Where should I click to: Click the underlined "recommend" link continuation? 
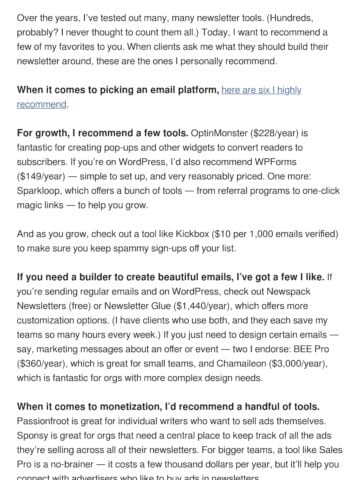click(x=42, y=104)
